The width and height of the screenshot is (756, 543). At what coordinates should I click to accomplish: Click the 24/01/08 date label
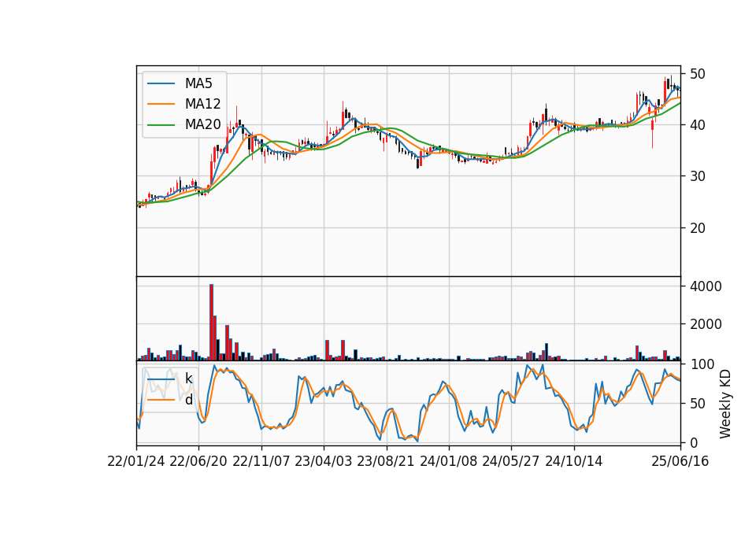[x=448, y=461]
